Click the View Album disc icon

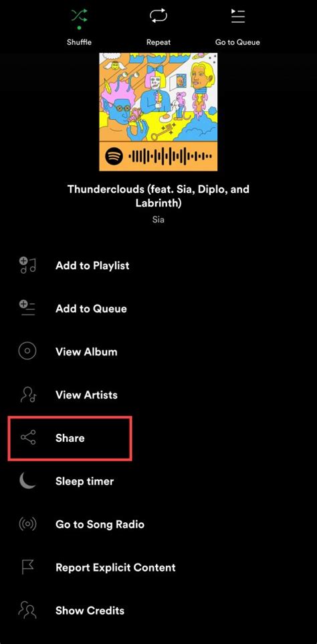[x=27, y=351]
